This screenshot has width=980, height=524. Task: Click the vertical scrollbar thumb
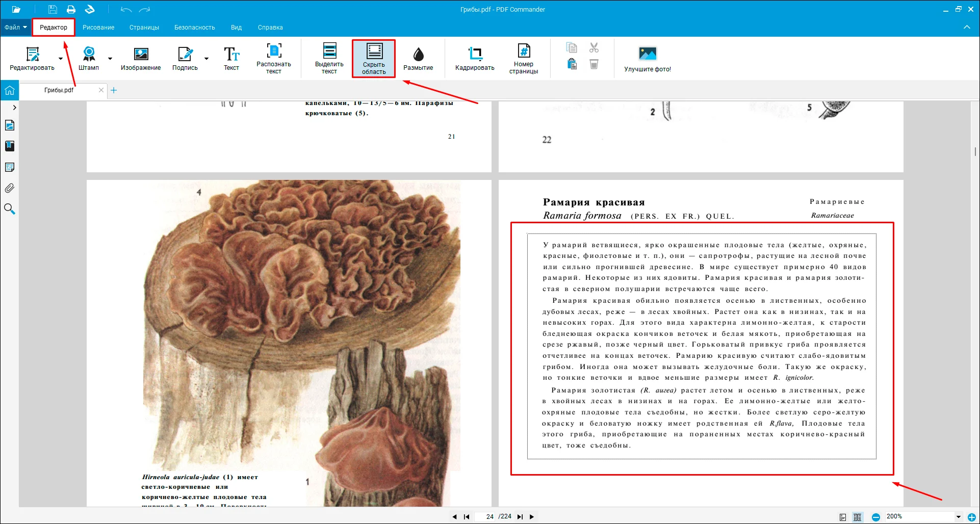coord(975,151)
